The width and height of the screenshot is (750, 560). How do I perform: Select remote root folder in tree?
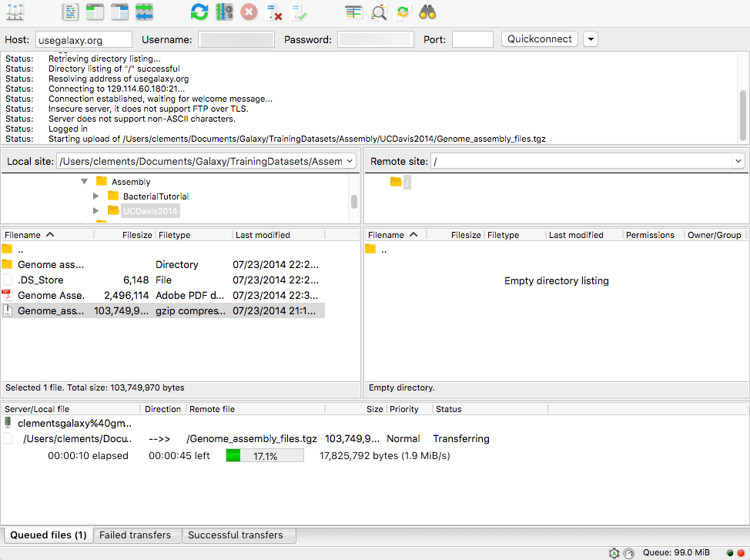pyautogui.click(x=407, y=182)
